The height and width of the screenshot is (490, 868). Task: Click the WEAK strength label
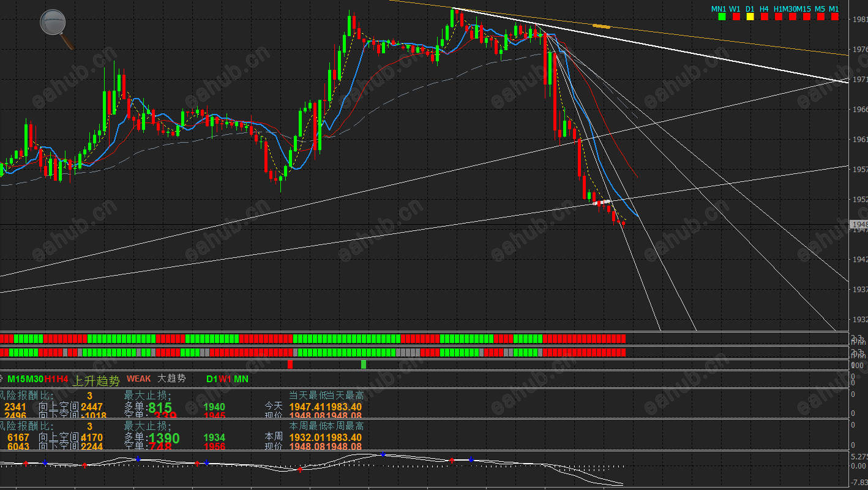coord(138,379)
